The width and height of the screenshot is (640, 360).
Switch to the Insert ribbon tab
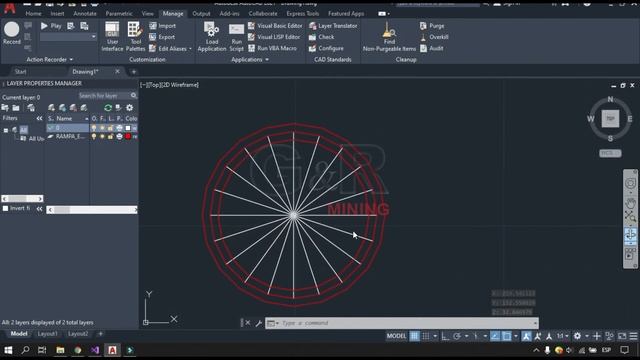click(57, 13)
